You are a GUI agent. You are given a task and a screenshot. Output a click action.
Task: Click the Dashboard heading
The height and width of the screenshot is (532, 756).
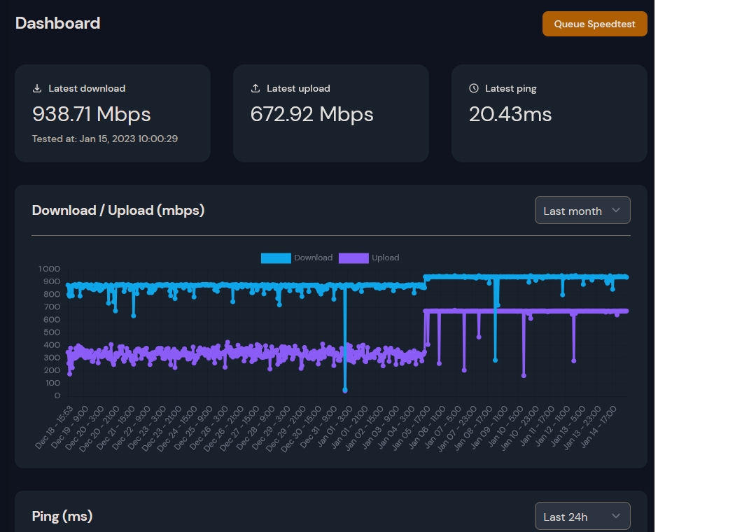(58, 23)
